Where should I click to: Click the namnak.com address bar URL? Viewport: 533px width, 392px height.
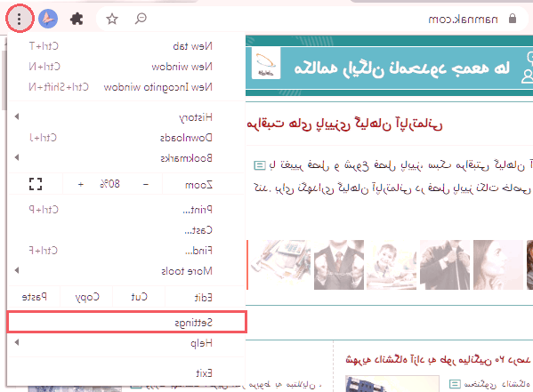[x=463, y=19]
